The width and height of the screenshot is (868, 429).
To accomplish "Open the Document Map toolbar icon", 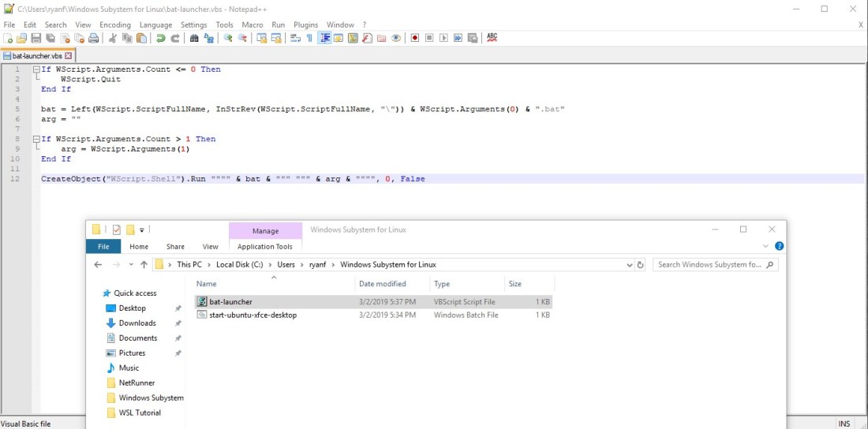I will pos(353,38).
